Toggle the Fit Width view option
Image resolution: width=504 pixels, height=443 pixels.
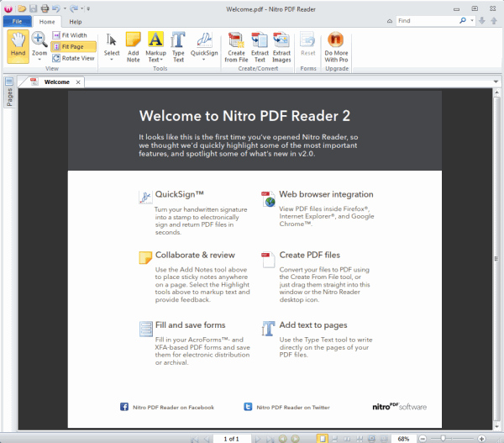click(x=73, y=35)
